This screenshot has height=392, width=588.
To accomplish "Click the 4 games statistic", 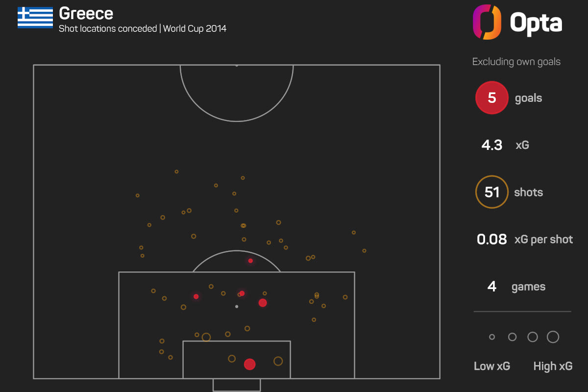I will click(x=492, y=287).
